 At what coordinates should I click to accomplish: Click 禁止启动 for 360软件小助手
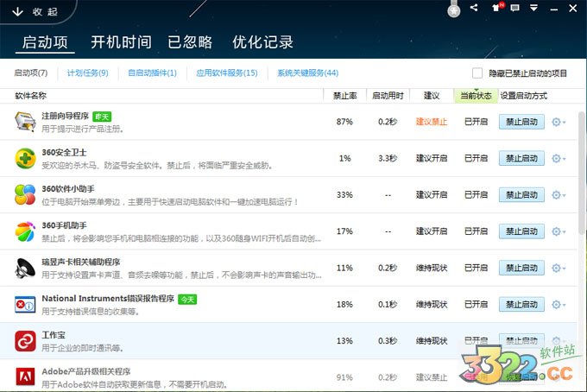click(521, 195)
